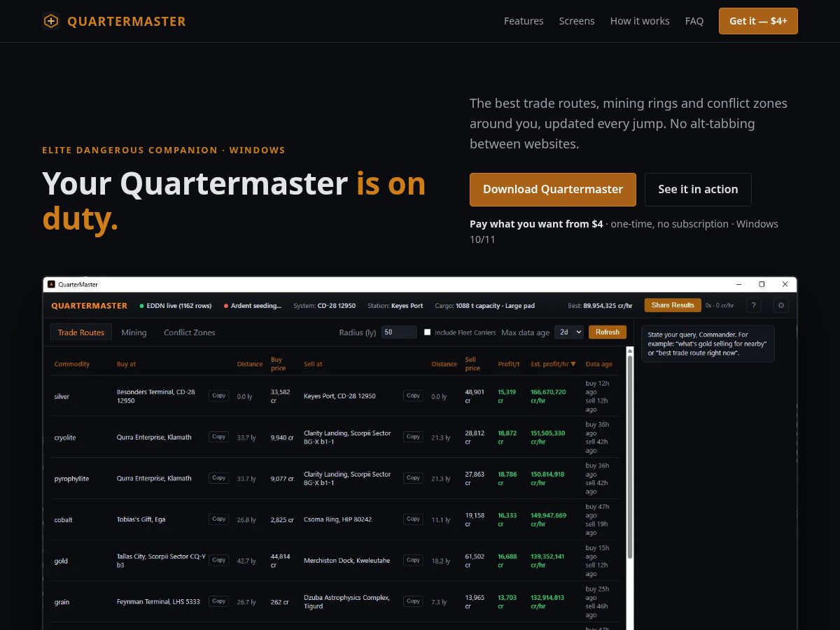Click Station: Keyes Port text
This screenshot has width=840, height=630.
pos(395,306)
